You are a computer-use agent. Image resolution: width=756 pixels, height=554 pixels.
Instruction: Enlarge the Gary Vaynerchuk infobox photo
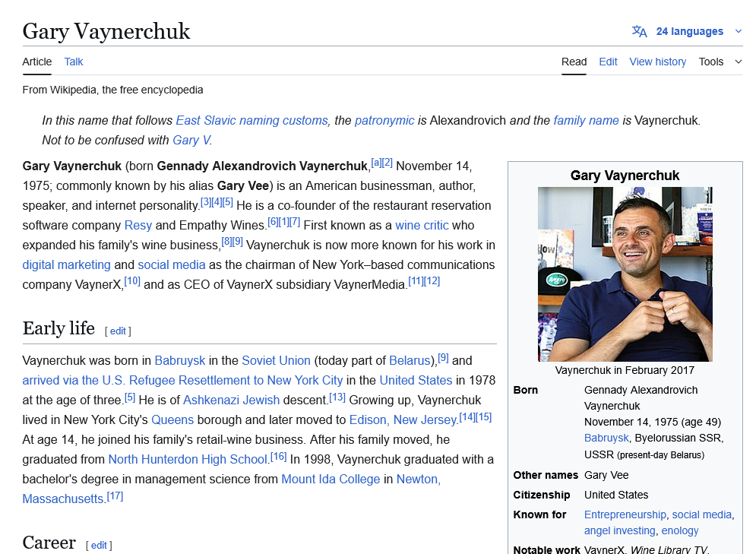click(625, 274)
